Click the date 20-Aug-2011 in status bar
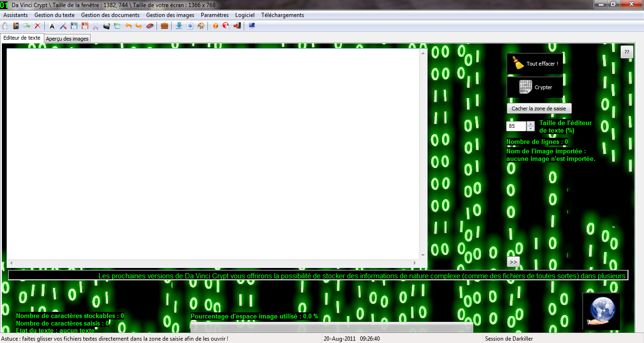 340,338
